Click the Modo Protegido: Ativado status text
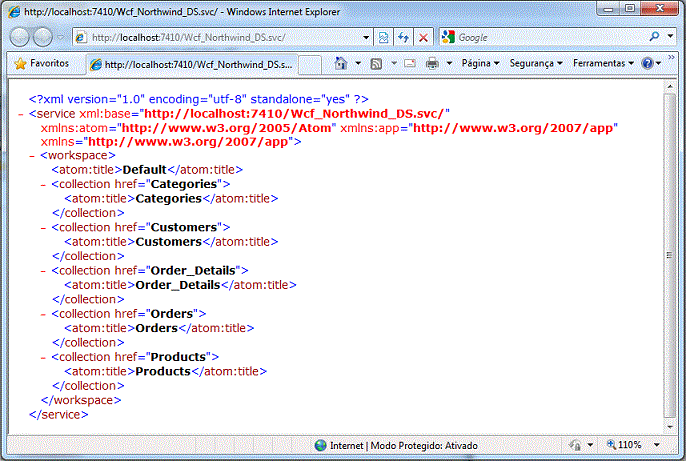This screenshot has height=461, width=686. pos(424,446)
